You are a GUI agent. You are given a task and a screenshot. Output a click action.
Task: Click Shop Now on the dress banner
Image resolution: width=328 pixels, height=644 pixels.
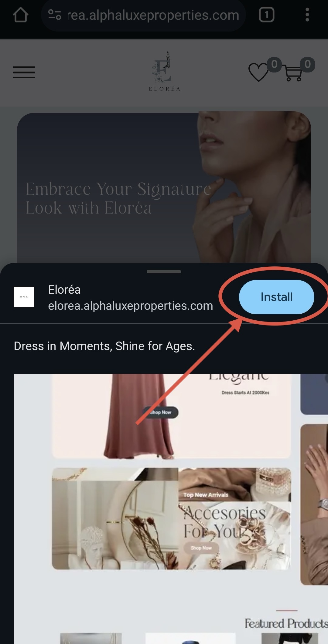(161, 412)
